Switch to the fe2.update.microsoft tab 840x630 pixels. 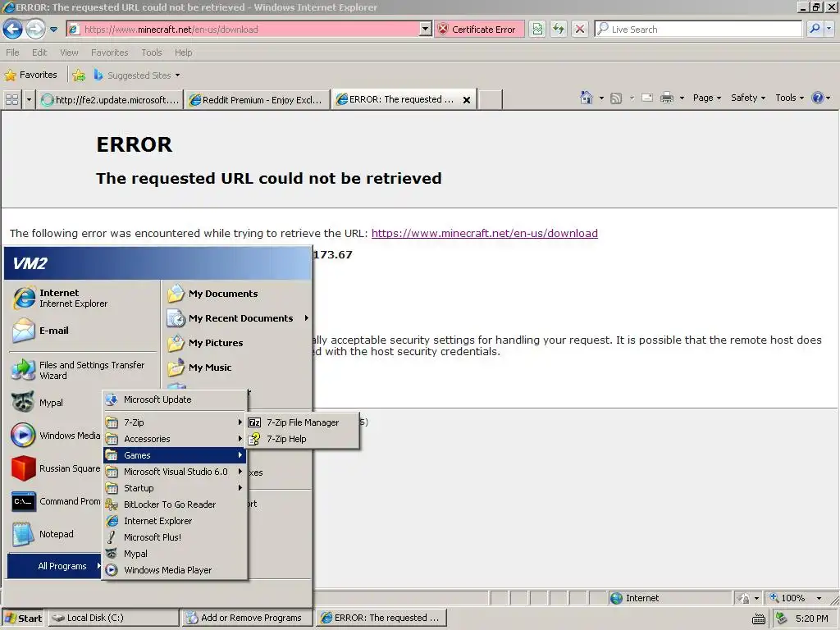tap(111, 99)
